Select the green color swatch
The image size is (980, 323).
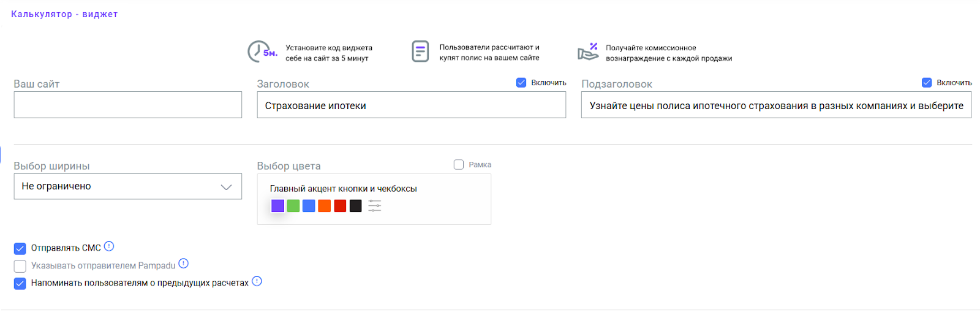click(293, 206)
